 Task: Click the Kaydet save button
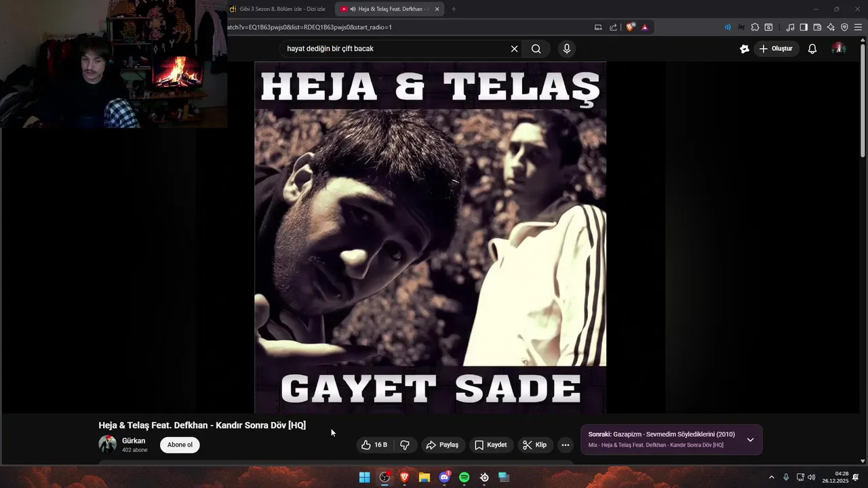(x=491, y=445)
